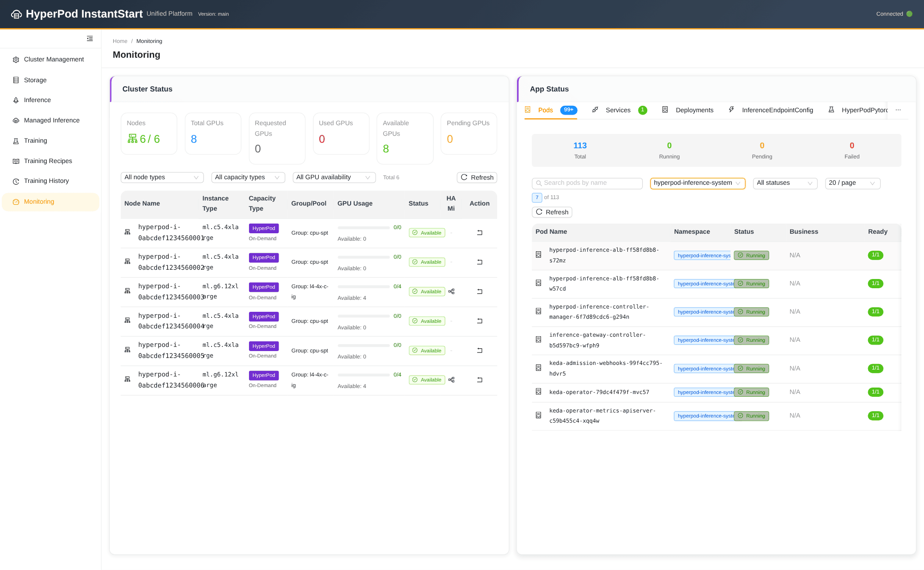Click pod name hyperpod-inference-alb-ff58fd8b8-w57cd
924x570 pixels.
pos(604,284)
